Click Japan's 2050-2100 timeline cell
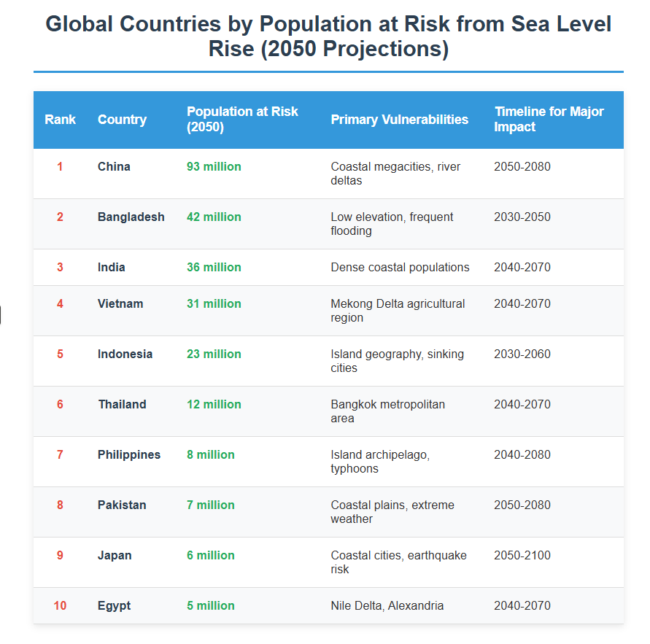This screenshot has width=650, height=644. pos(522,556)
